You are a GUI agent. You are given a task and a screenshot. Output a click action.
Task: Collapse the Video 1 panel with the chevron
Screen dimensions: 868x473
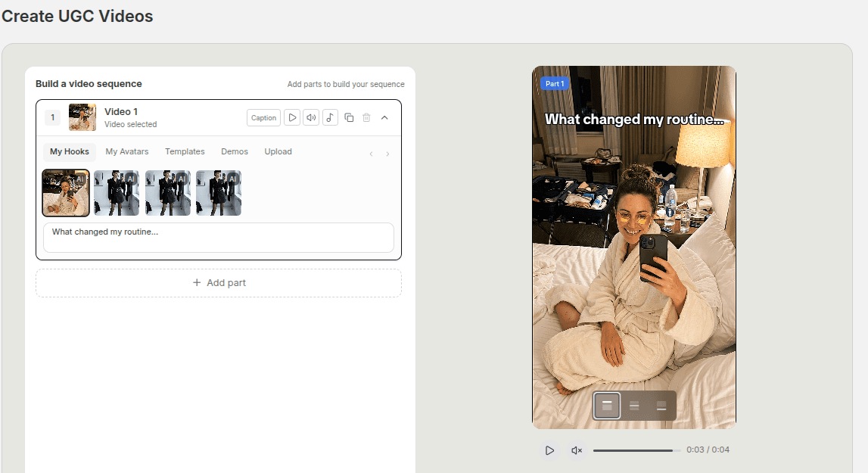point(384,117)
